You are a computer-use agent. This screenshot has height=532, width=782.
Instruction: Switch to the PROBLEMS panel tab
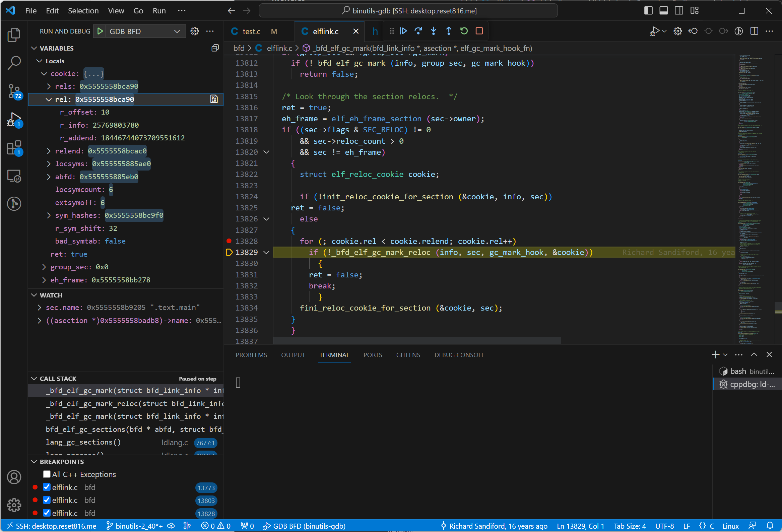tap(251, 355)
